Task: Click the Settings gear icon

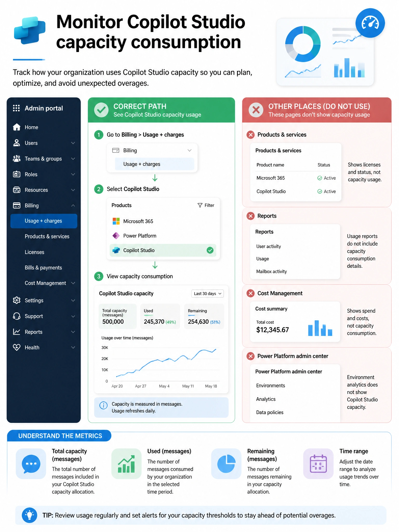Action: tap(17, 300)
